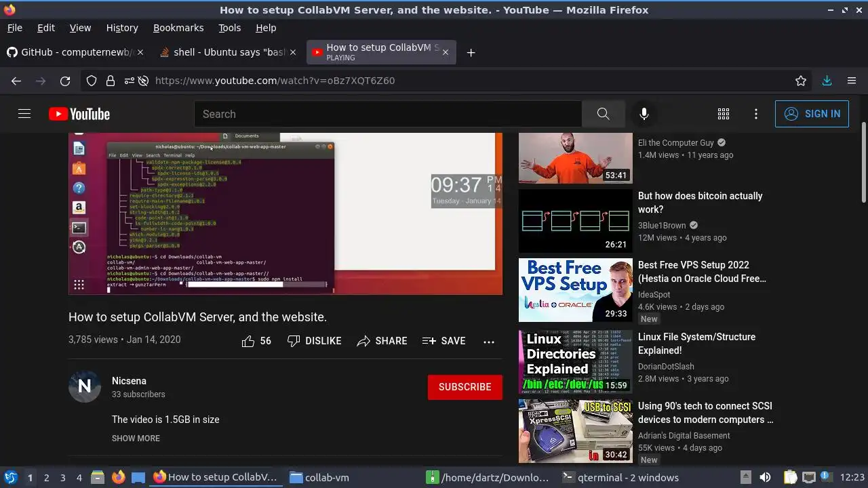Open the Tools menu
This screenshot has width=868, height=488.
229,28
